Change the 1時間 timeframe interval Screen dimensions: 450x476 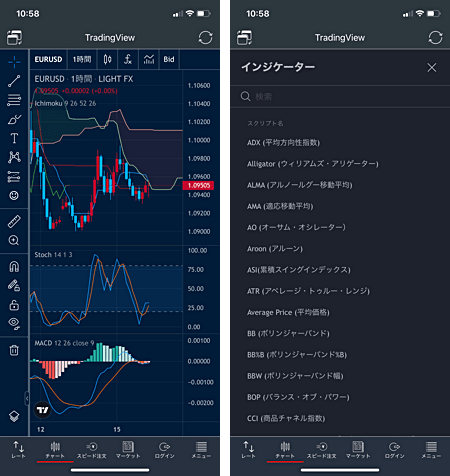pyautogui.click(x=82, y=59)
